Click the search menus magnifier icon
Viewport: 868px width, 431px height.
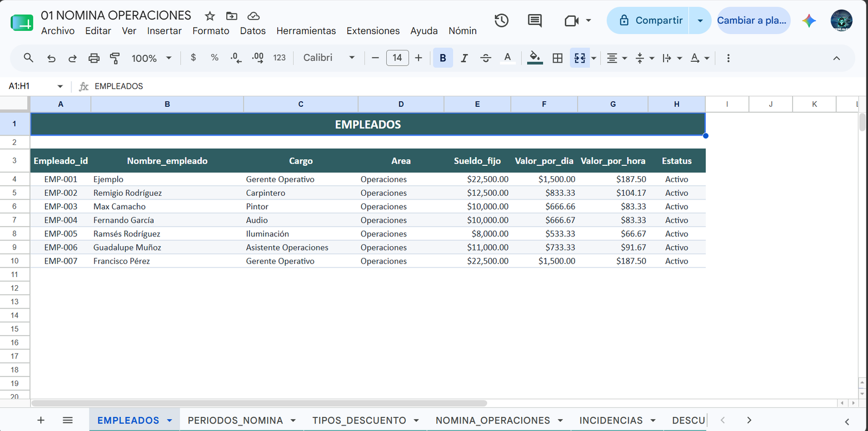(28, 57)
